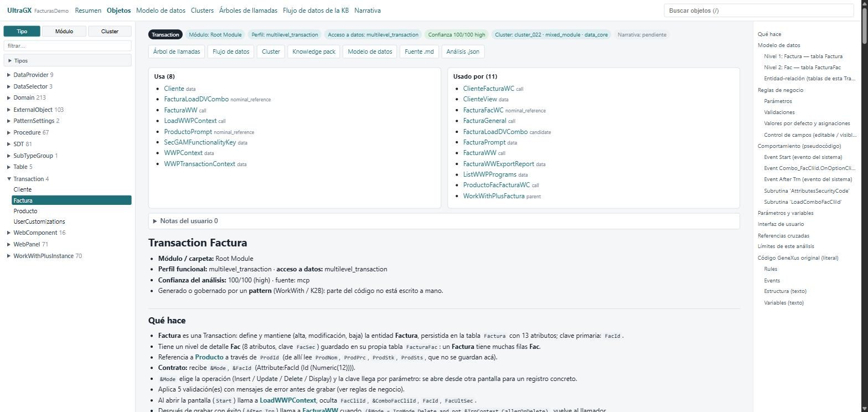Go to Código GeneXus original section
868x412 pixels.
pyautogui.click(x=798, y=258)
